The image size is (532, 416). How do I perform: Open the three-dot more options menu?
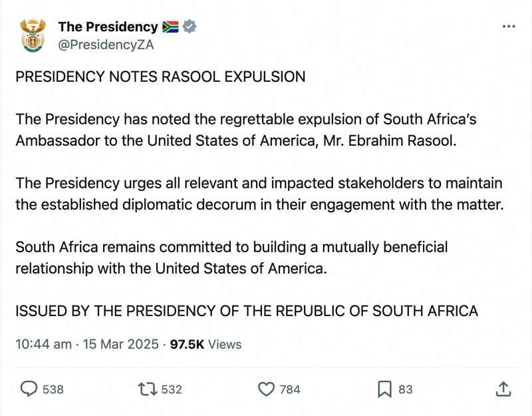pyautogui.click(x=508, y=27)
